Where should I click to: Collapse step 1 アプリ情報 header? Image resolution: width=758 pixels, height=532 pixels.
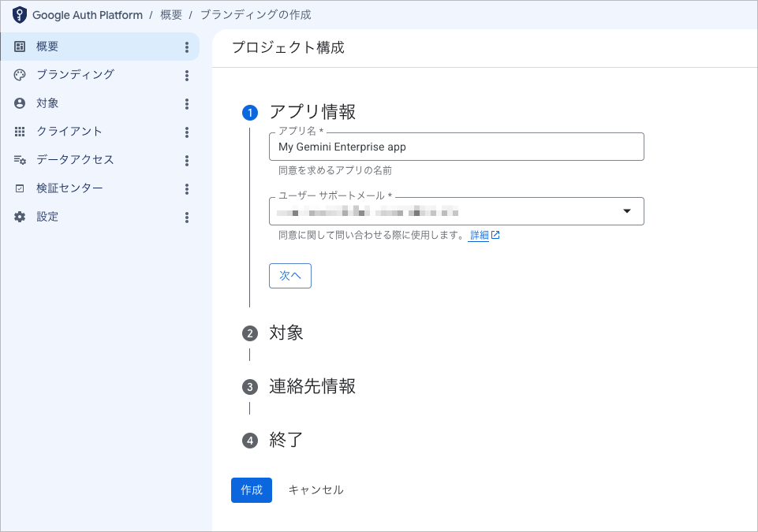pyautogui.click(x=299, y=112)
